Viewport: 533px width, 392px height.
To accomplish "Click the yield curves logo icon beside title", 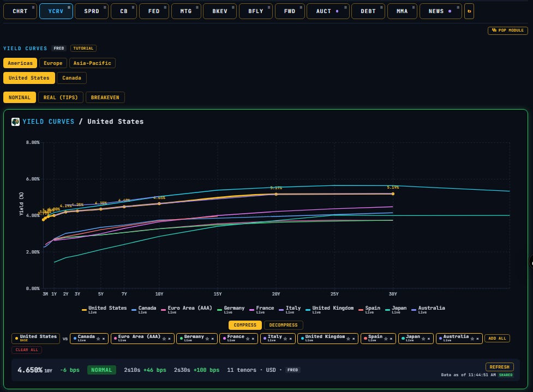I will click(15, 122).
